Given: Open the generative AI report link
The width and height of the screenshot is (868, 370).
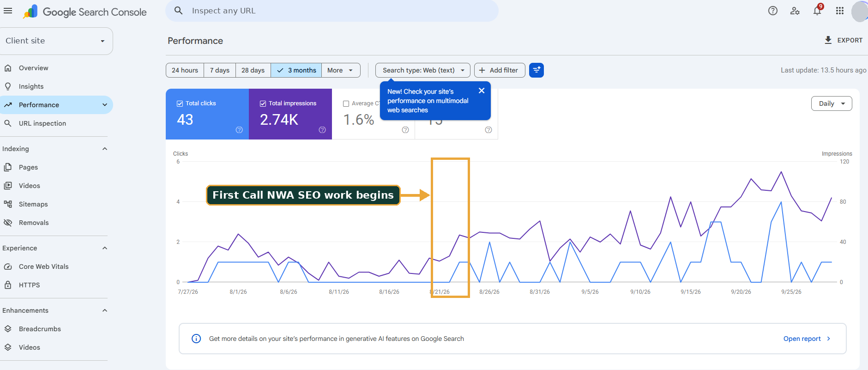Looking at the screenshot, I should point(807,339).
